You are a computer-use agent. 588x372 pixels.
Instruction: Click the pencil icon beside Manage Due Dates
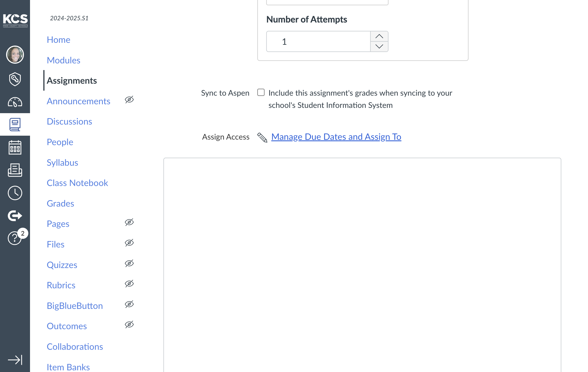[262, 137]
